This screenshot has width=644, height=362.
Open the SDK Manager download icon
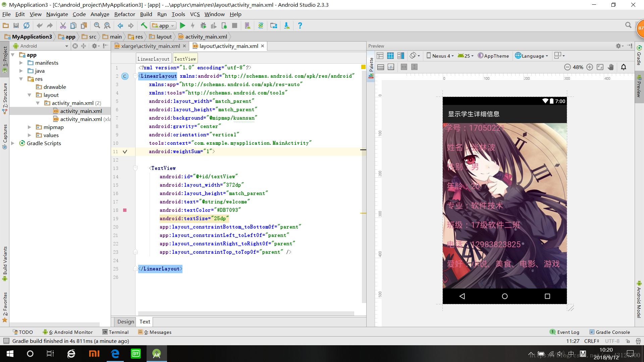point(287,25)
